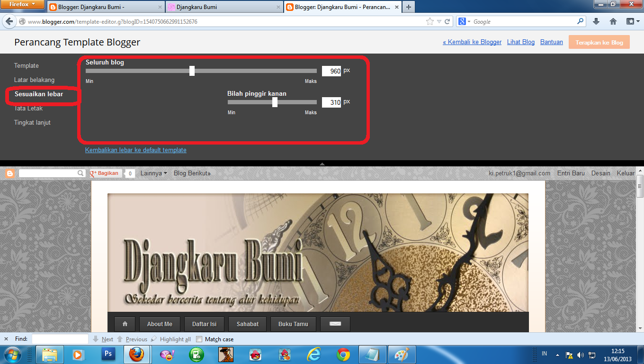Open the volume icon in the system tray

tap(580, 354)
